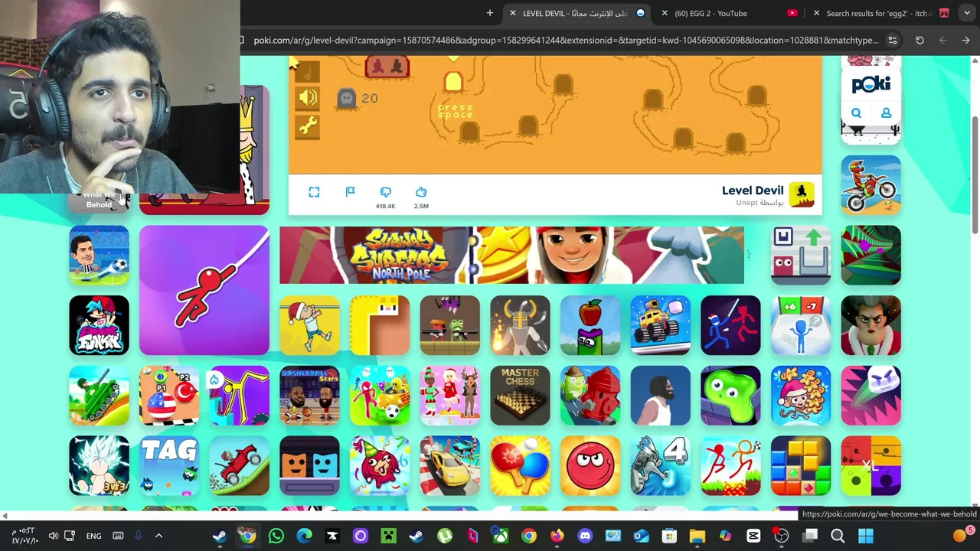Report the game with the flag icon
980x551 pixels.
[350, 192]
